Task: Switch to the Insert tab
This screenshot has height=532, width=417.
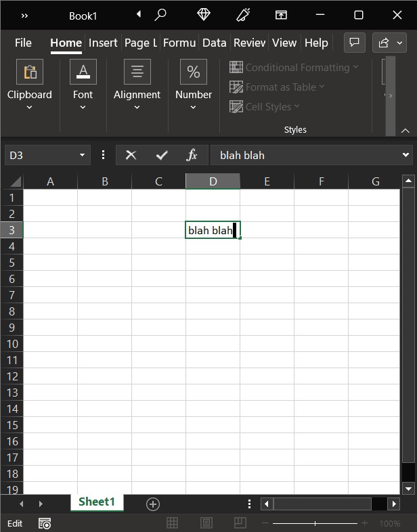Action: [x=103, y=43]
